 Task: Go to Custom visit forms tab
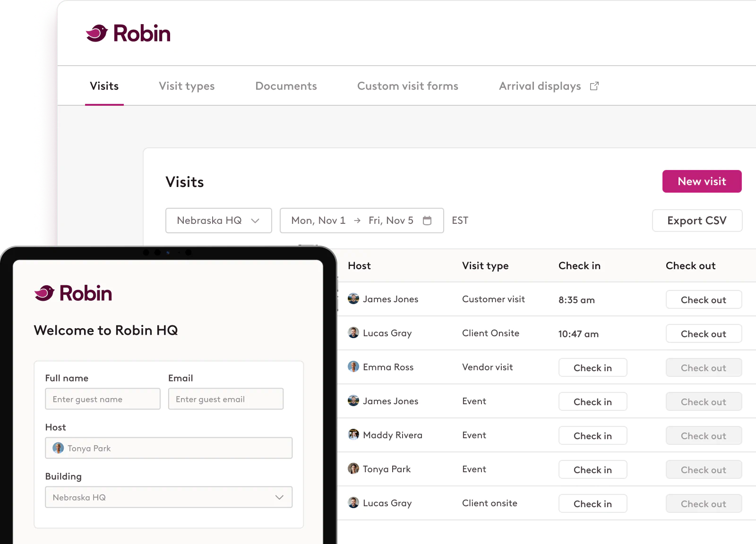tap(408, 86)
